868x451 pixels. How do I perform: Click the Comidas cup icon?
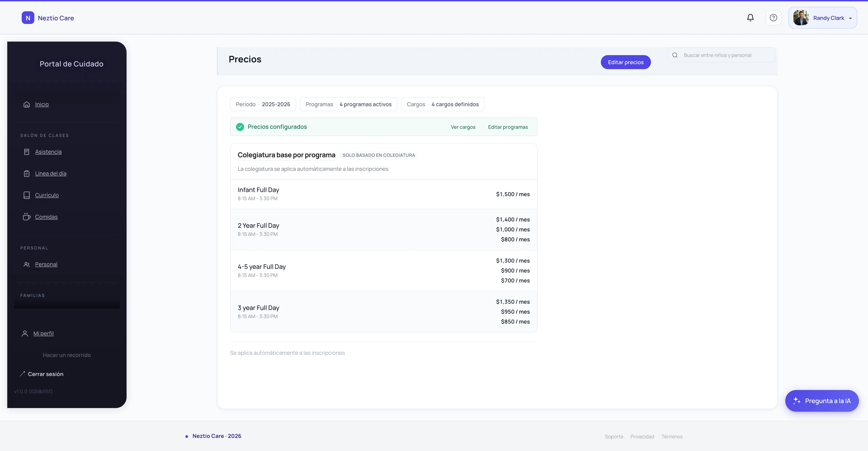point(27,217)
